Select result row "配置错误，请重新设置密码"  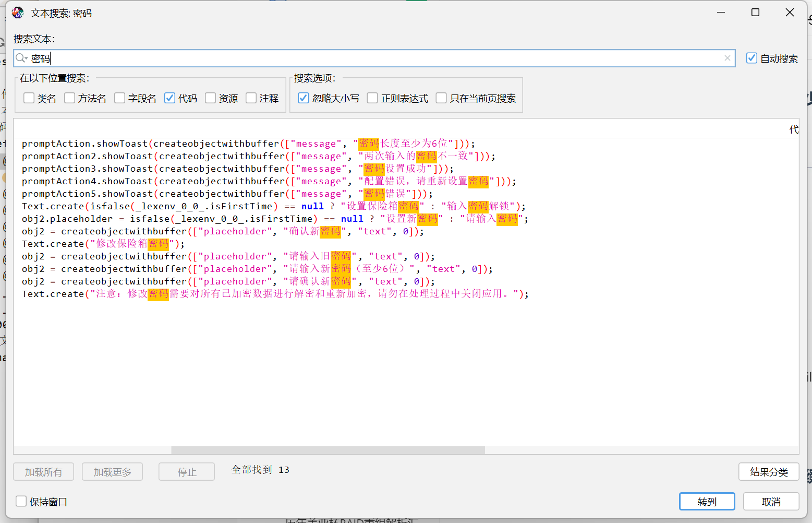click(406, 181)
